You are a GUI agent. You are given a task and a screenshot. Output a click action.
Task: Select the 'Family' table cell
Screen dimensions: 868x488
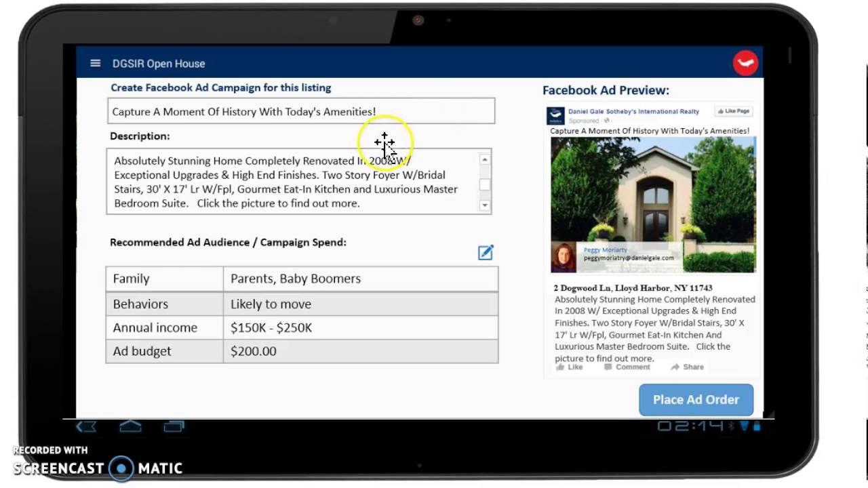164,279
